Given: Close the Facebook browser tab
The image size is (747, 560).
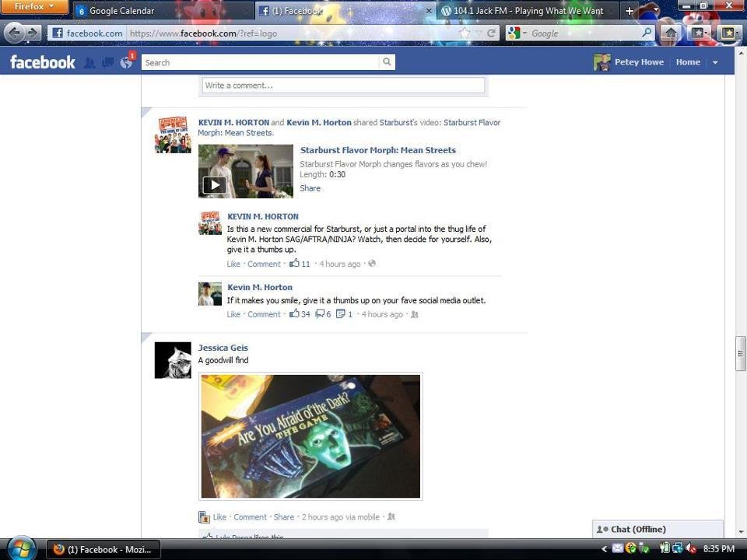Looking at the screenshot, I should (428, 11).
